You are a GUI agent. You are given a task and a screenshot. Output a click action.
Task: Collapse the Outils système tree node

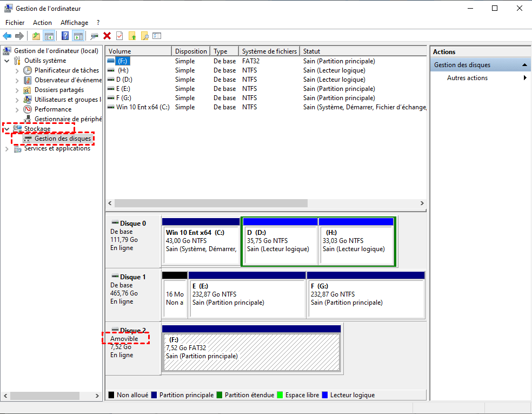point(7,61)
